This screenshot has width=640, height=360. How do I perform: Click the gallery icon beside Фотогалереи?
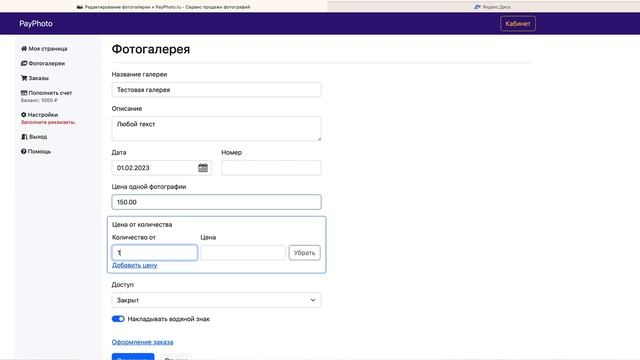[x=24, y=63]
